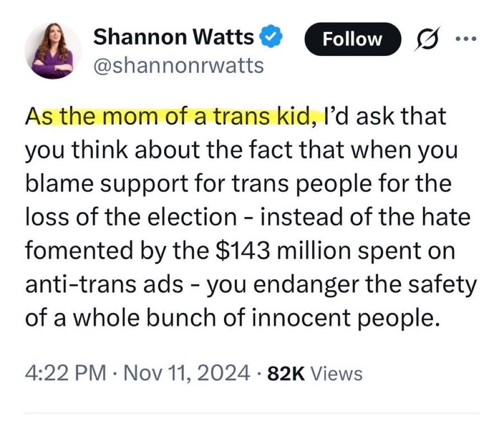Image resolution: width=504 pixels, height=426 pixels.
Task: Click the word 'Views' label
Action: 337,374
